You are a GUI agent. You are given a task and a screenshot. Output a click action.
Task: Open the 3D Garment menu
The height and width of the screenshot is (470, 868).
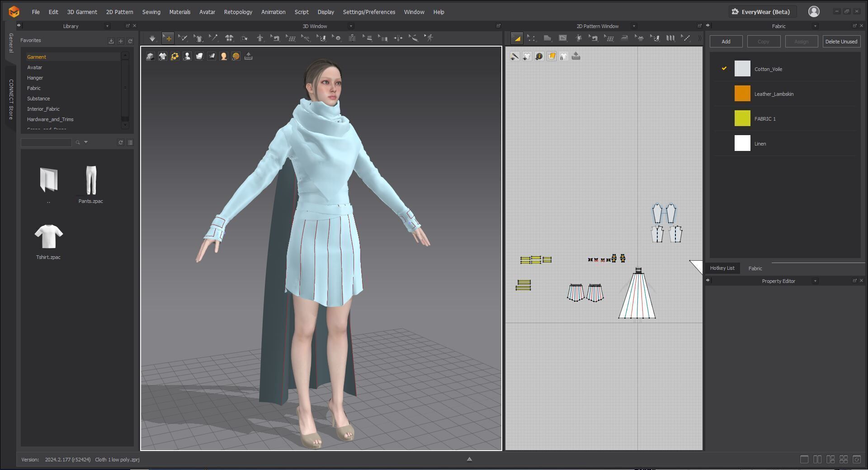click(82, 12)
